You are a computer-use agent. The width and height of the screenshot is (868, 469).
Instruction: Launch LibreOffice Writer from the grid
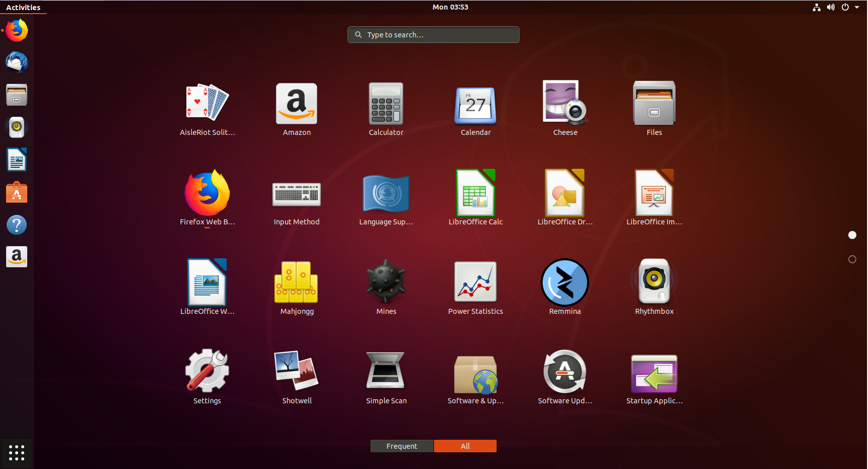[x=207, y=282]
